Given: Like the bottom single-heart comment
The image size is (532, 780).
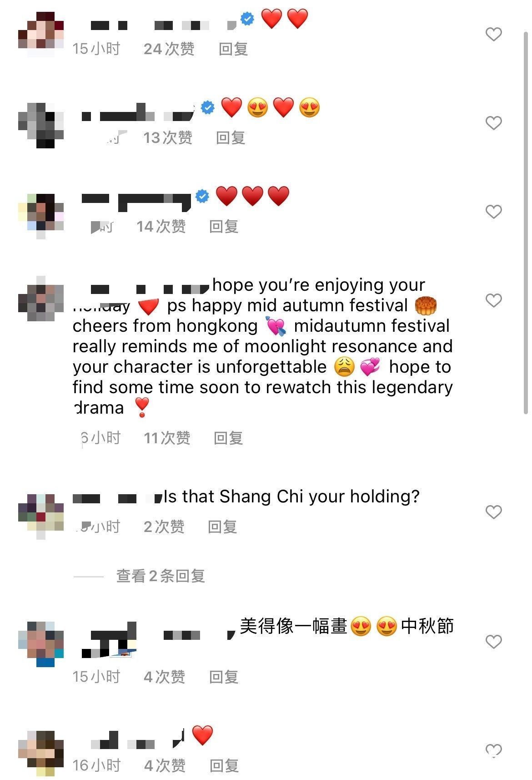Looking at the screenshot, I should [x=493, y=750].
